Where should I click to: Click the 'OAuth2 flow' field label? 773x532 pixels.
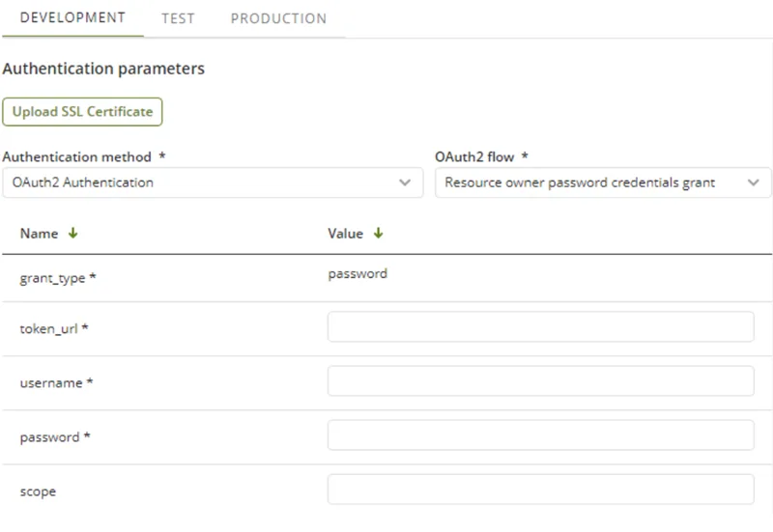481,156
